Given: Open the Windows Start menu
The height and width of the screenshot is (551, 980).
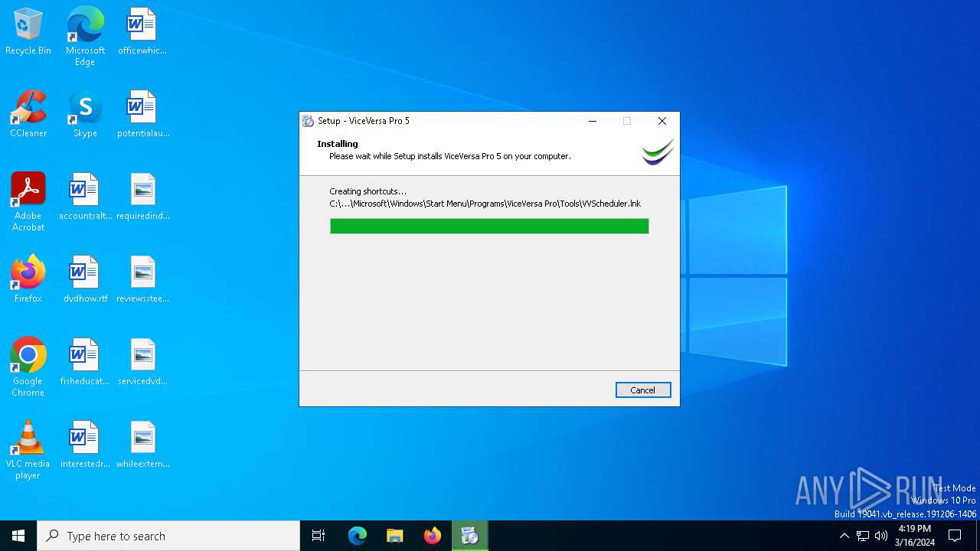Looking at the screenshot, I should [18, 536].
